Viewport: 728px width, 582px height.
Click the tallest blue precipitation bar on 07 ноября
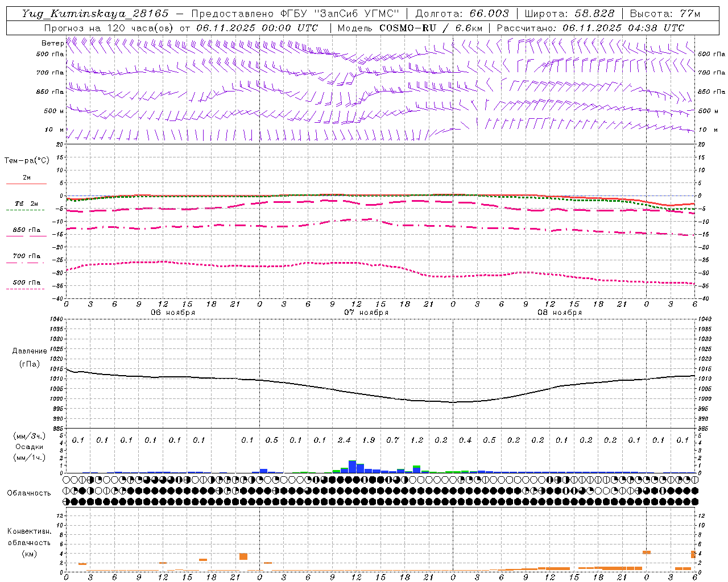click(x=352, y=467)
